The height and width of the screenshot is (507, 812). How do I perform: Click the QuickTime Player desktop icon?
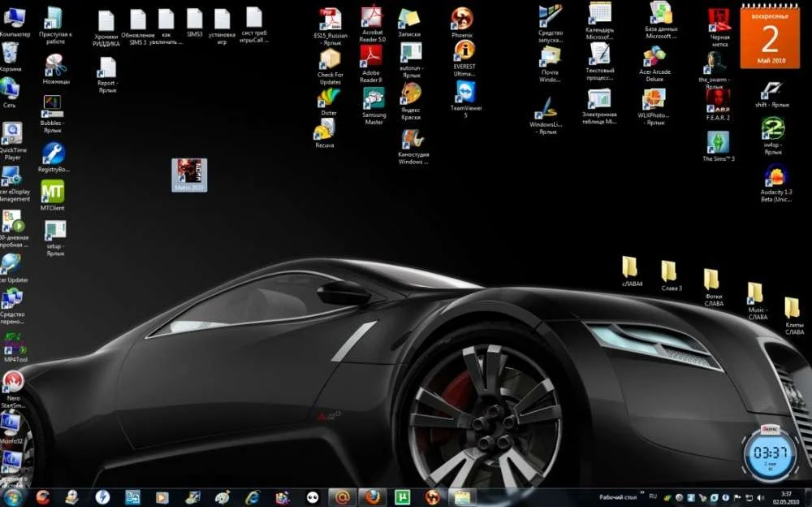point(12,133)
